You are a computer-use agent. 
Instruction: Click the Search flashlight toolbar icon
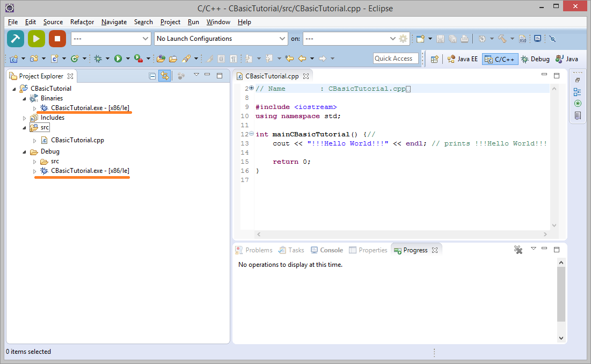coord(186,59)
